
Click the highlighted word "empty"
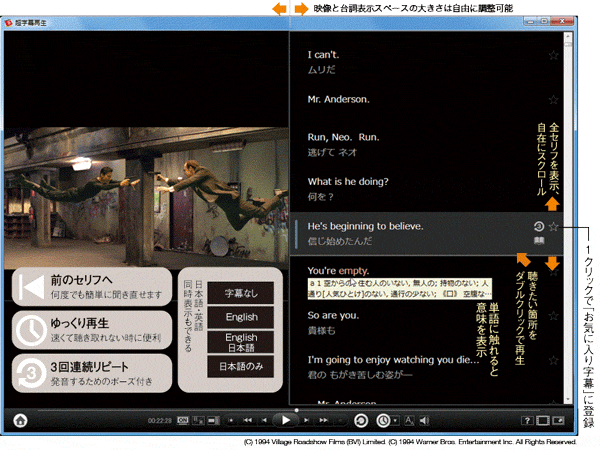pyautogui.click(x=354, y=271)
